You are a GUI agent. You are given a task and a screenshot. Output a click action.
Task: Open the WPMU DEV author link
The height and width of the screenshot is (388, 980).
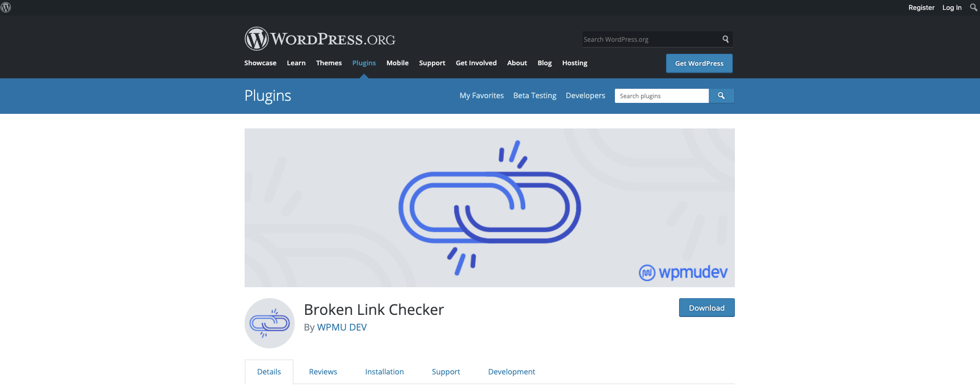(342, 327)
